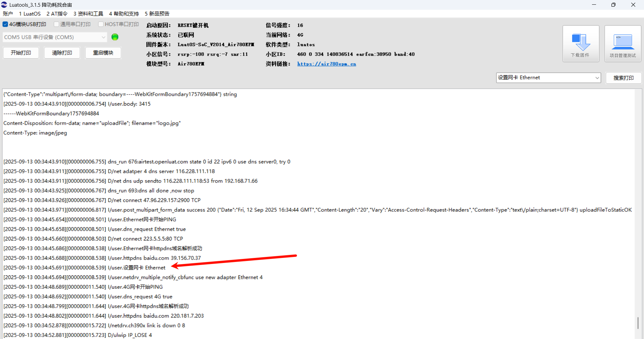Open the 2 AT指令 menu
644x339 pixels.
tap(57, 14)
